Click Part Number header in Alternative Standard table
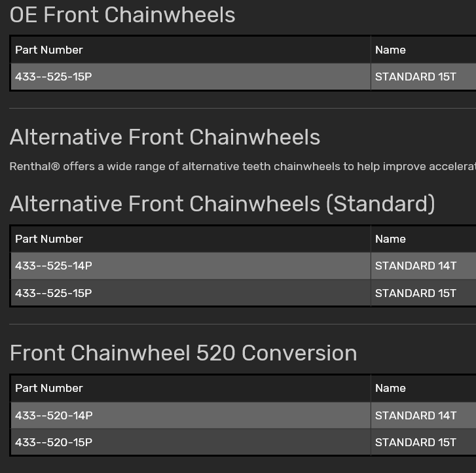Image resolution: width=476 pixels, height=473 pixels. [49, 239]
